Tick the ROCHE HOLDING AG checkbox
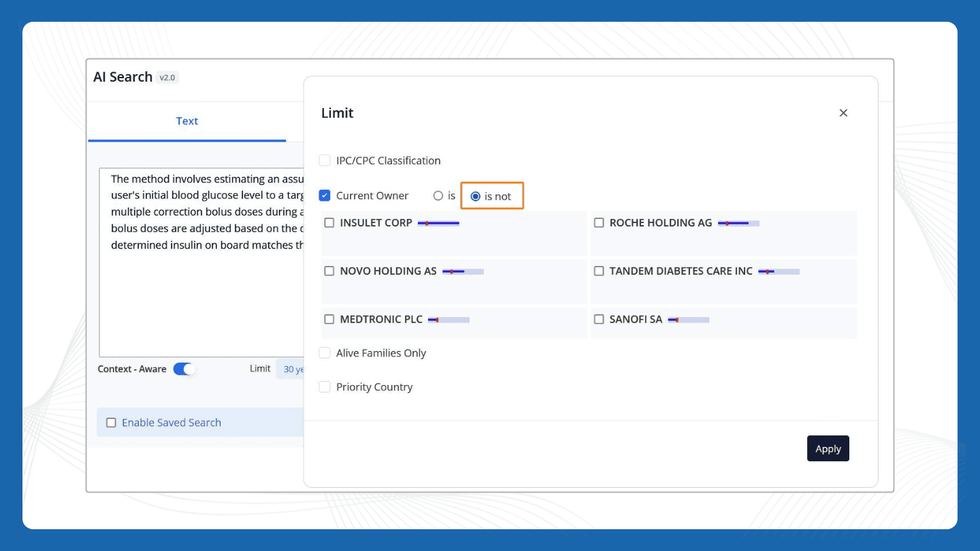The width and height of the screenshot is (980, 551). click(599, 222)
